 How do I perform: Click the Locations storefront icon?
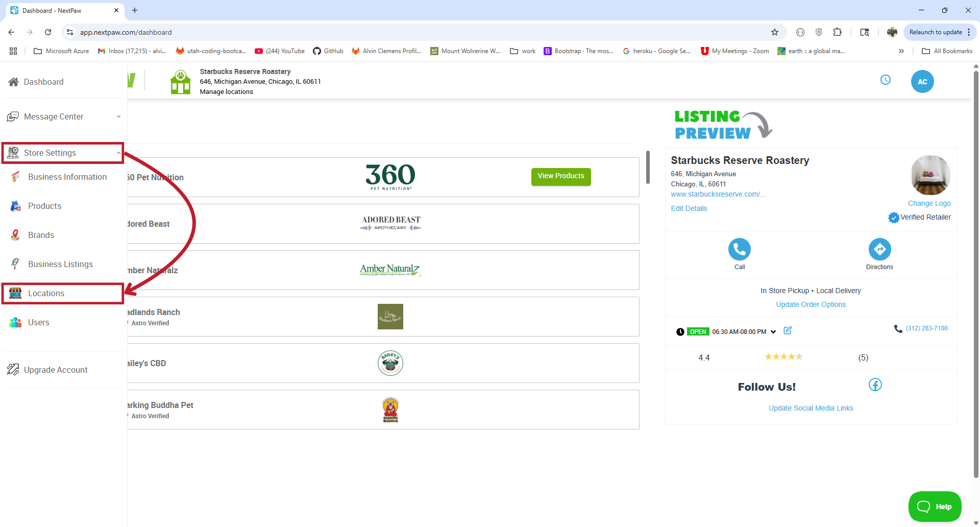coord(15,293)
